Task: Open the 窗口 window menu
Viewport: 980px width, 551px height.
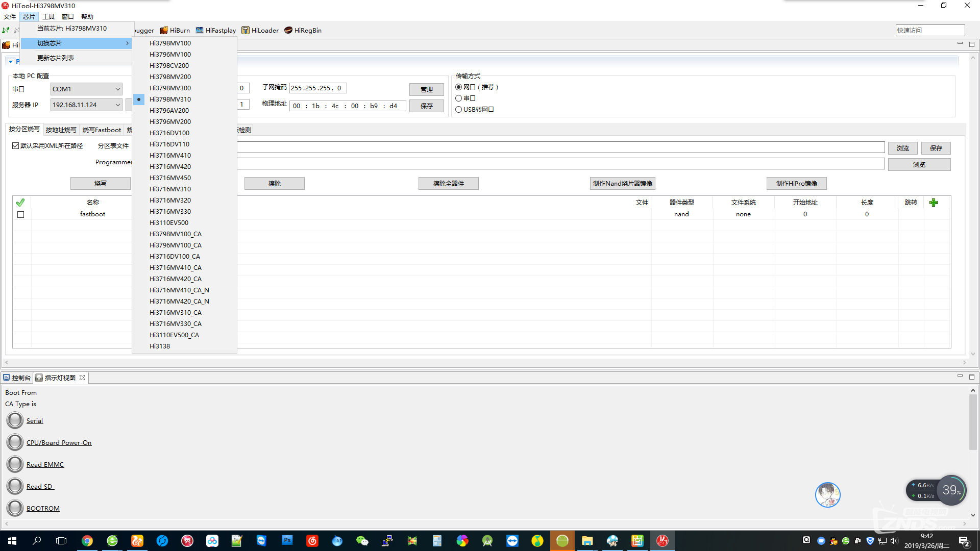Action: tap(68, 16)
